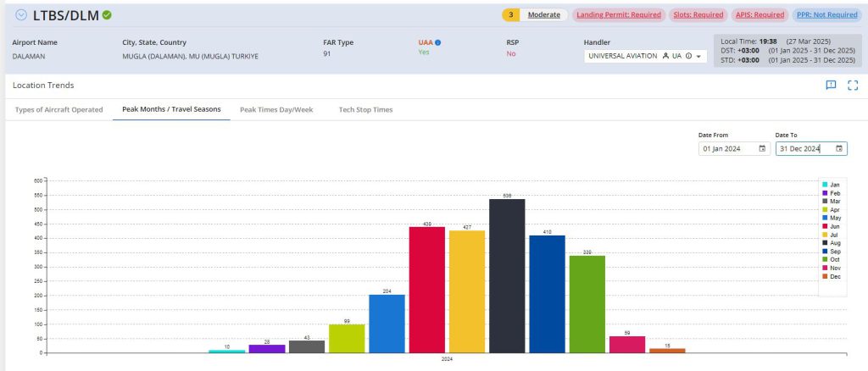Click the UAA blue info icon
868x371 pixels.
click(x=437, y=42)
